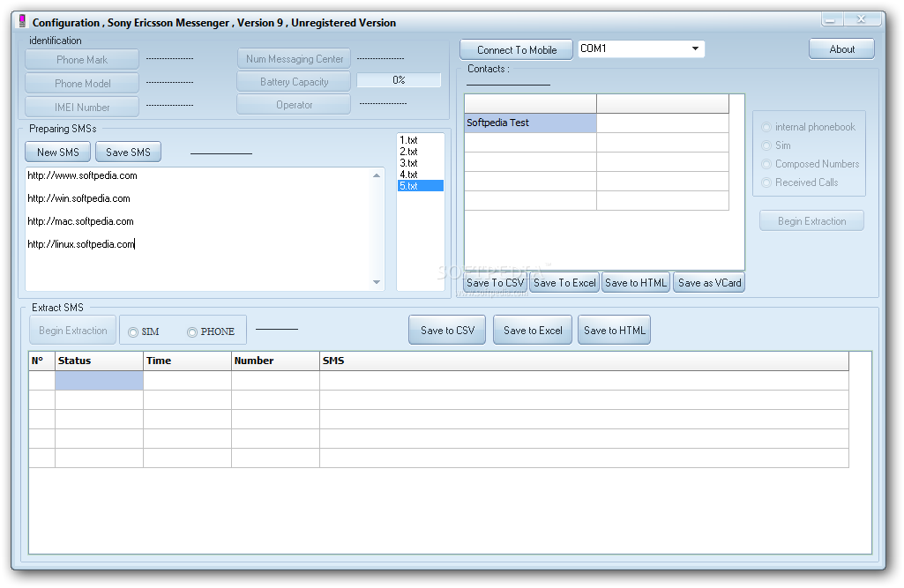The height and width of the screenshot is (588, 904).
Task: Click the N° column header
Action: click(41, 361)
